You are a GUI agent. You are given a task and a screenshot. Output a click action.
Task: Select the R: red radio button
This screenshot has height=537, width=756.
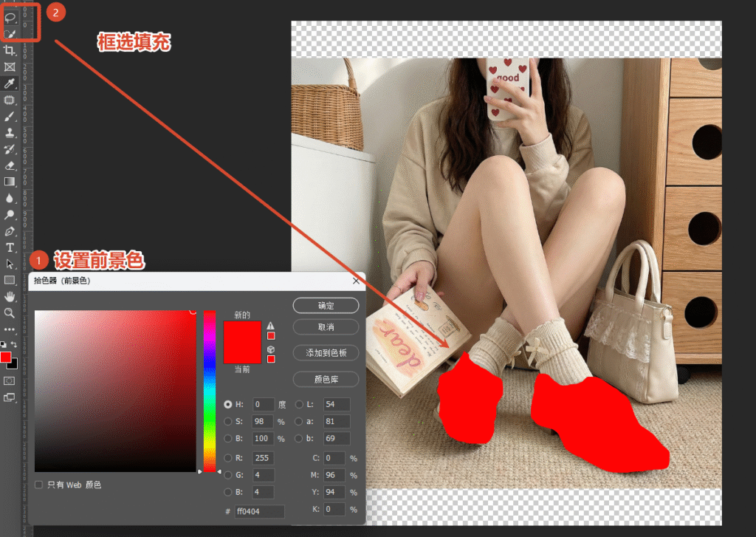coord(228,457)
